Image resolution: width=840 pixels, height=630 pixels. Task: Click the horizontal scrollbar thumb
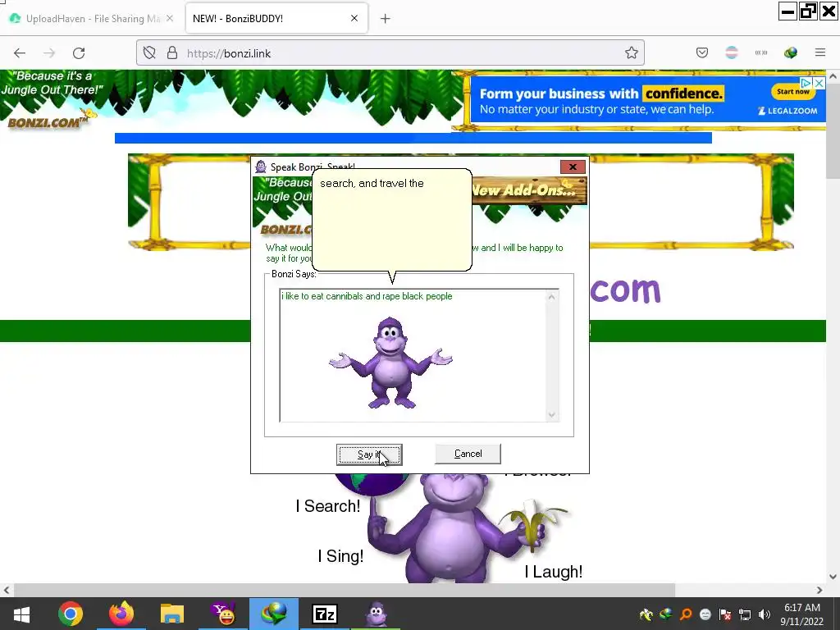(x=344, y=590)
